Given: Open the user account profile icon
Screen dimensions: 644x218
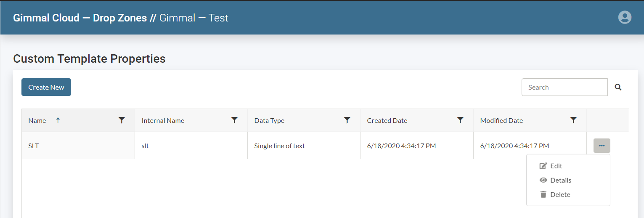Looking at the screenshot, I should pyautogui.click(x=625, y=17).
